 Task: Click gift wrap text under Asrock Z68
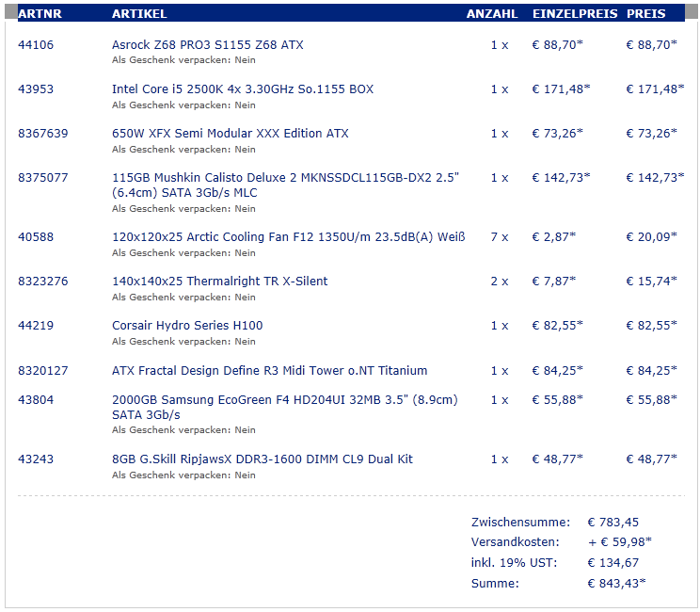183,60
